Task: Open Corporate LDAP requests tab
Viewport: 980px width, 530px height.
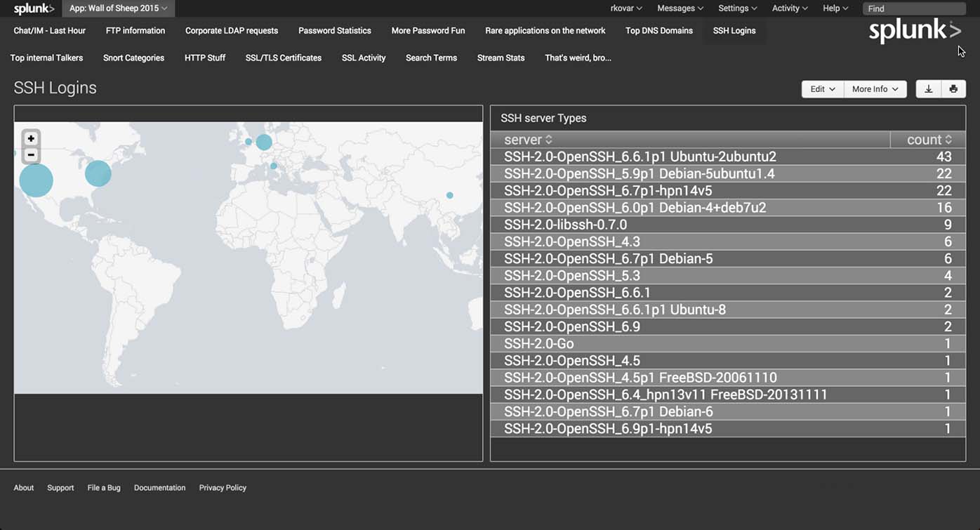Action: 232,31
